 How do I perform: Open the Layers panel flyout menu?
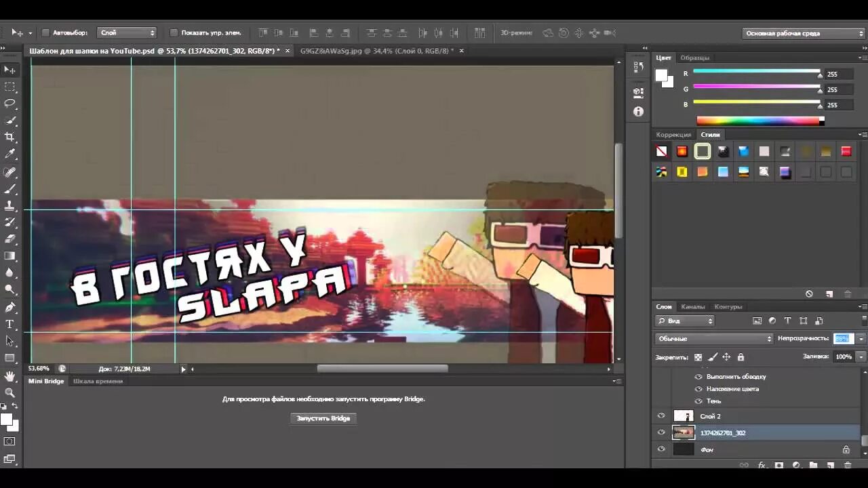coord(863,306)
